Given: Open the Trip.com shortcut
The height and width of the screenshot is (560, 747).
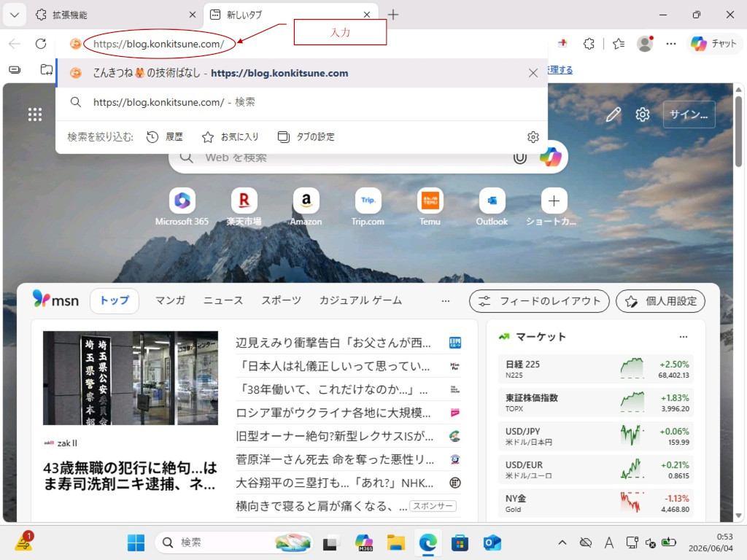Looking at the screenshot, I should [x=368, y=207].
